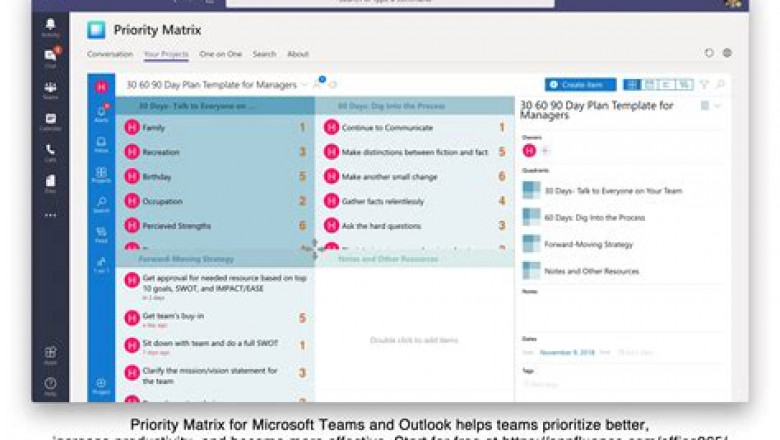Open the Teams more apps ellipsis

(50, 215)
